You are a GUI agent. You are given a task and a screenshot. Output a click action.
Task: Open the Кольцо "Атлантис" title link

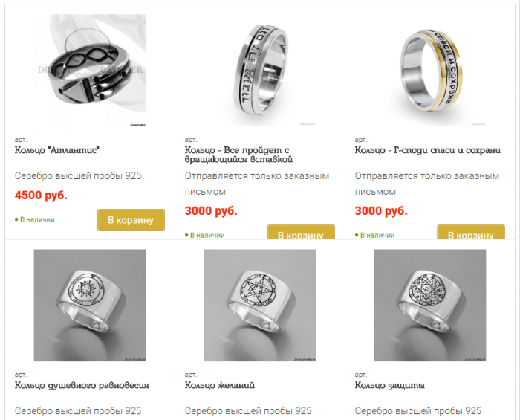(x=57, y=150)
